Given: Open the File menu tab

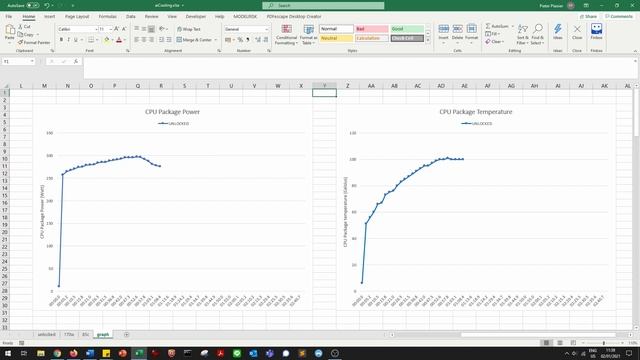Looking at the screenshot, I should (9, 16).
